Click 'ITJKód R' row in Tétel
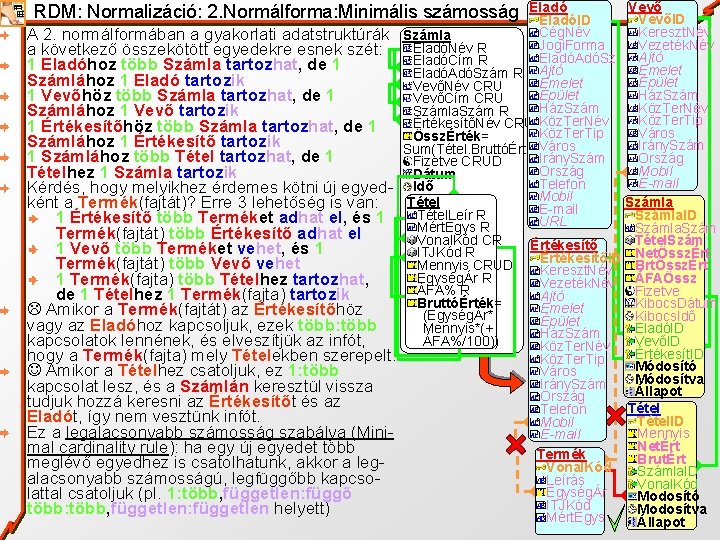The height and width of the screenshot is (540, 720). pyautogui.click(x=441, y=252)
